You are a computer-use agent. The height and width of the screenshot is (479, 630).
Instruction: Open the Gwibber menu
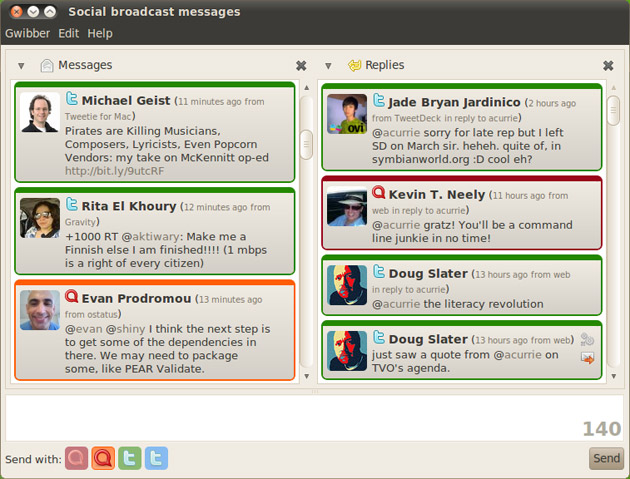[x=27, y=33]
